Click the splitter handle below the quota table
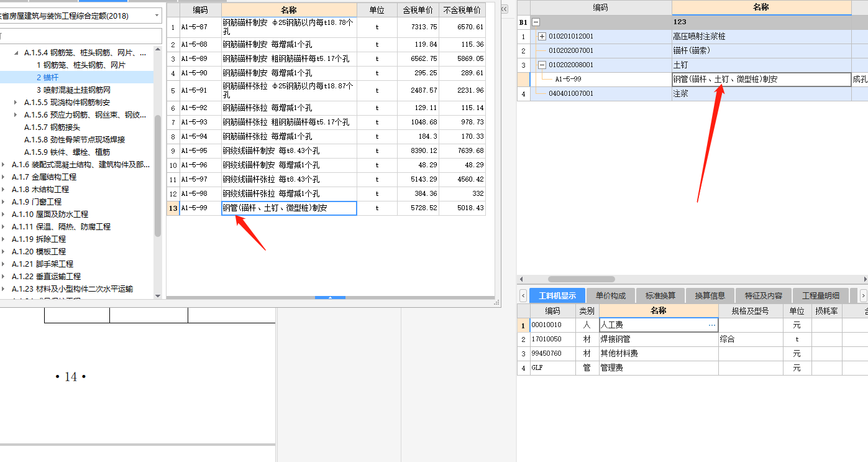This screenshot has width=868, height=462. [330, 298]
